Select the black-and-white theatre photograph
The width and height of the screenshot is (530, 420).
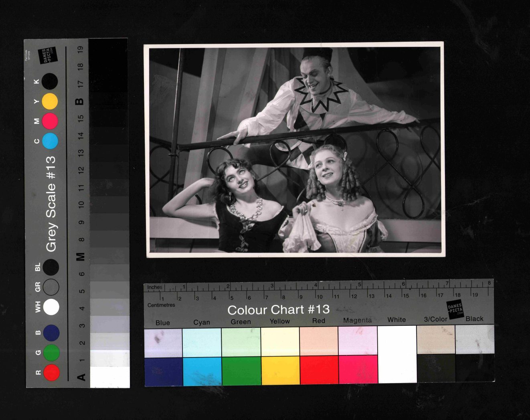pyautogui.click(x=295, y=150)
